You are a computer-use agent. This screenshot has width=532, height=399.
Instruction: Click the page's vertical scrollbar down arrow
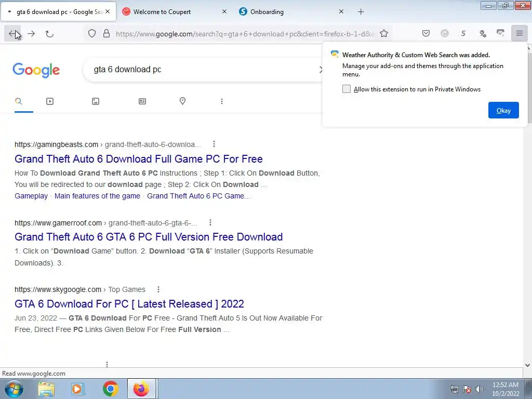click(527, 365)
